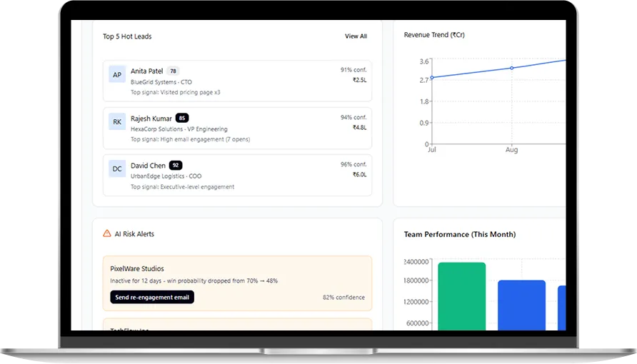Screen dimensions: 637x364
Task: Open Rajesh Kumar's lead name
Action: coord(151,118)
